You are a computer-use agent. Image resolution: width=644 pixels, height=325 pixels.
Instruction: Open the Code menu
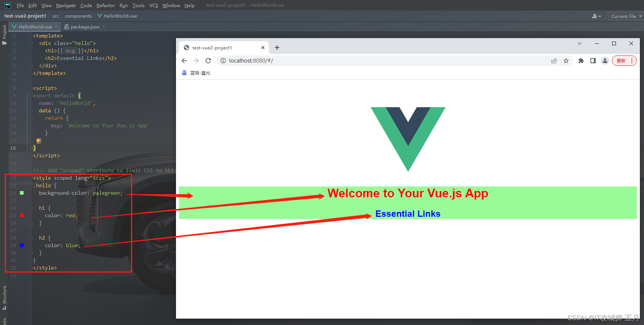pyautogui.click(x=86, y=5)
